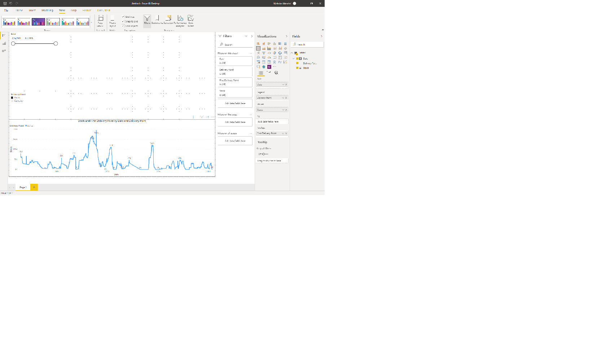The image size is (606, 364).
Task: Open the Bookmarks pane from ribbon
Action: pyautogui.click(x=157, y=20)
